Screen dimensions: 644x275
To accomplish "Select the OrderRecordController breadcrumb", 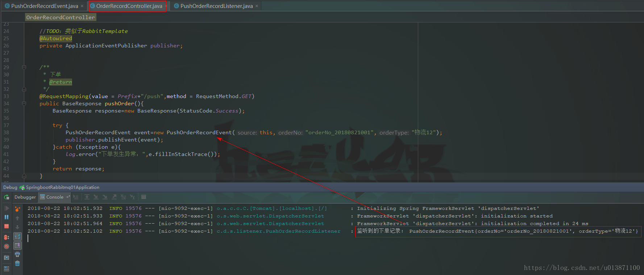I will point(61,17).
